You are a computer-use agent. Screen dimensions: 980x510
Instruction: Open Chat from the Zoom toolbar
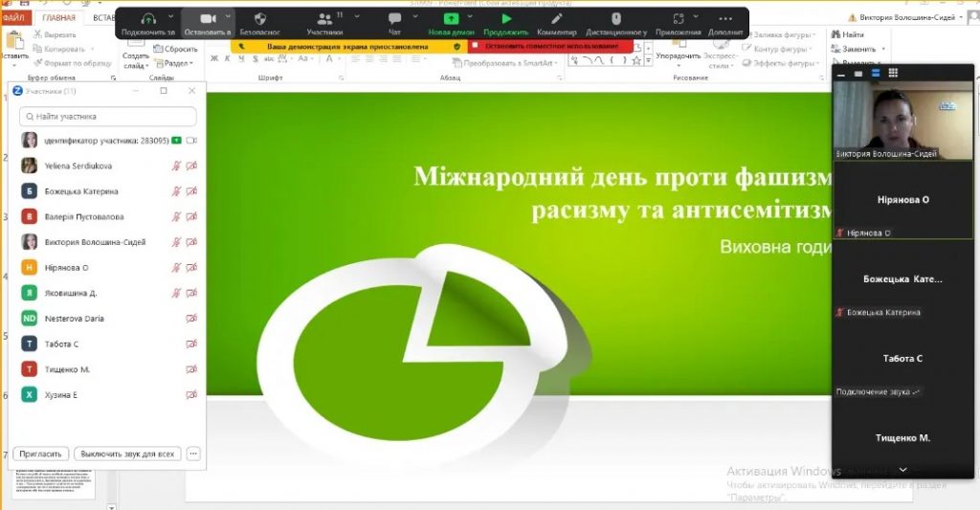point(394,19)
